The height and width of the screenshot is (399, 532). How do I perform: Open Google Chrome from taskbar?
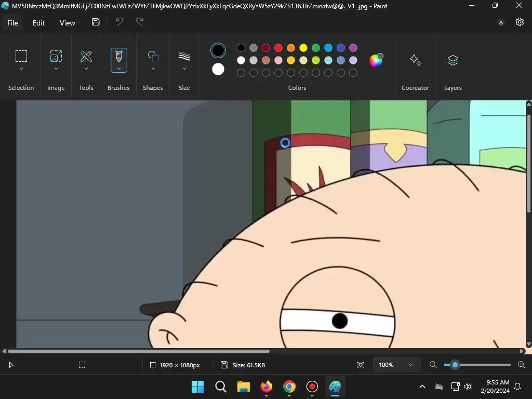pos(289,387)
